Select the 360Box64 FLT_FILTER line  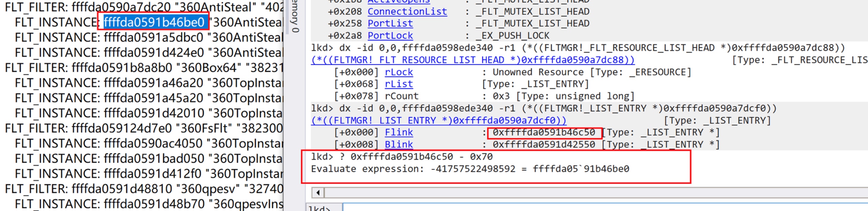(x=144, y=68)
